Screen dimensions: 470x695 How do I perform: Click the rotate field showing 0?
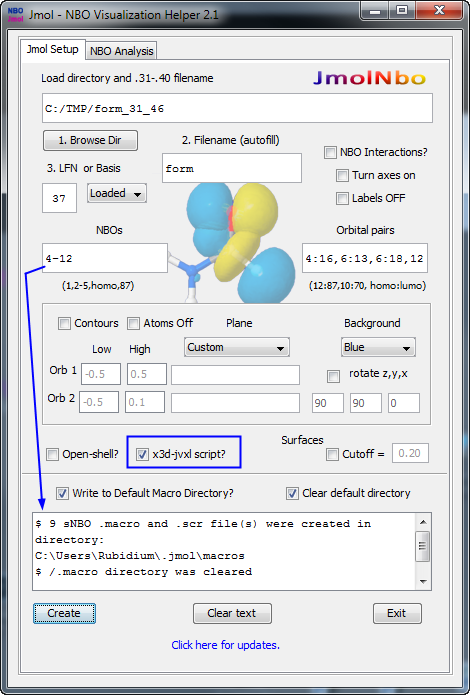pos(404,403)
